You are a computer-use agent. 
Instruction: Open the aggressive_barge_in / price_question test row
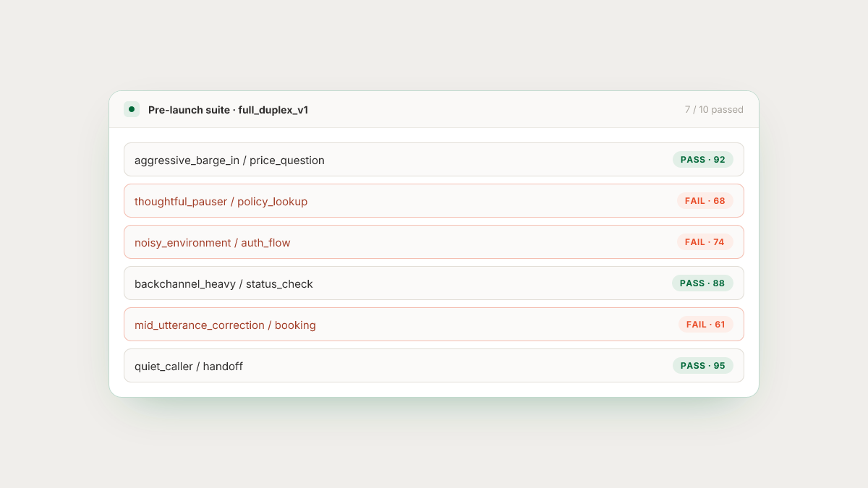click(x=434, y=160)
